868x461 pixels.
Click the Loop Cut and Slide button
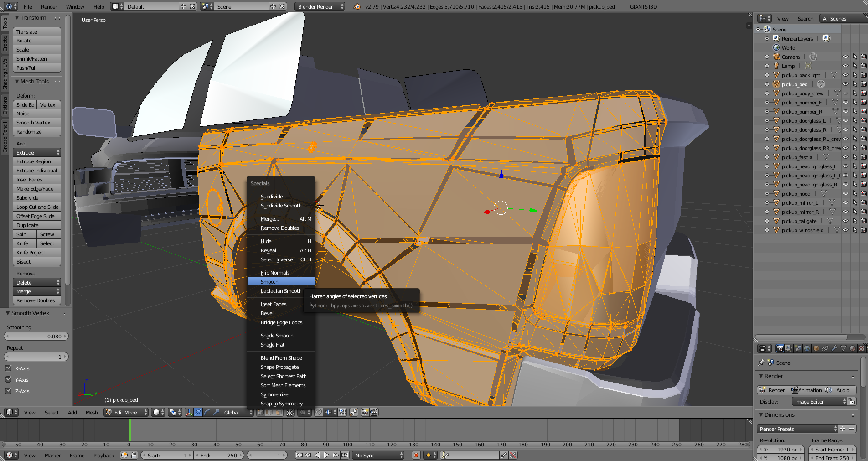coord(37,207)
